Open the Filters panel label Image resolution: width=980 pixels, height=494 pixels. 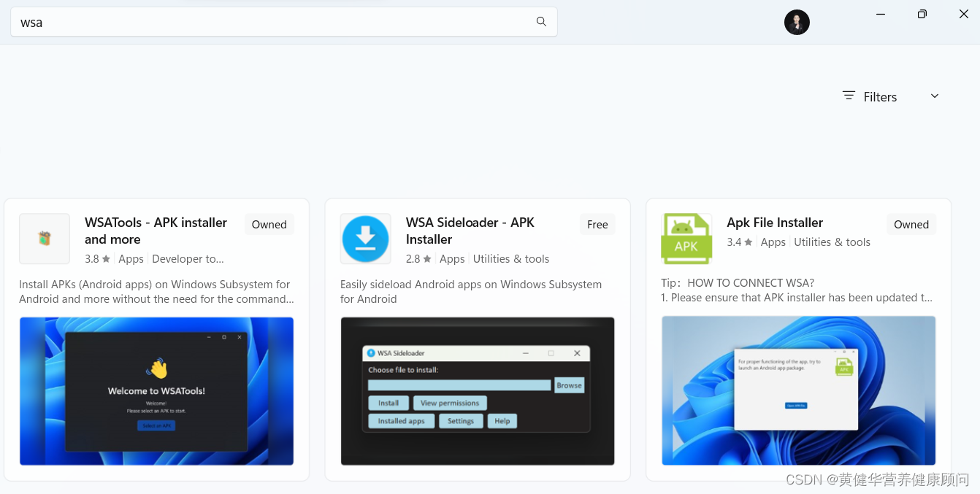(880, 97)
